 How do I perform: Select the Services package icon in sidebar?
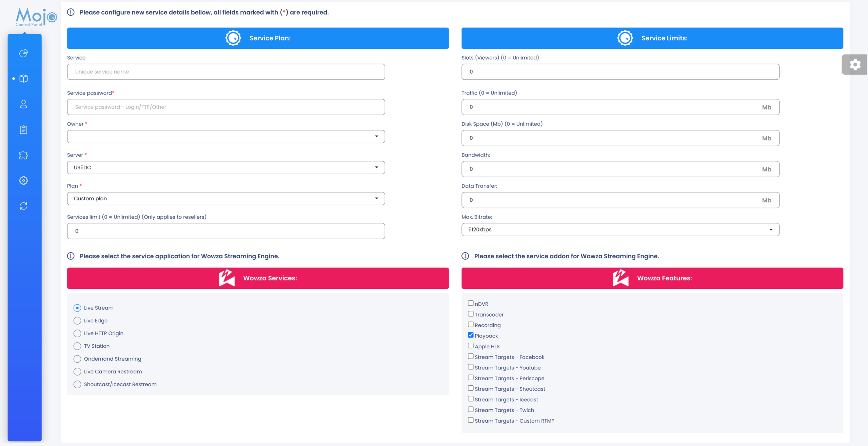[23, 79]
